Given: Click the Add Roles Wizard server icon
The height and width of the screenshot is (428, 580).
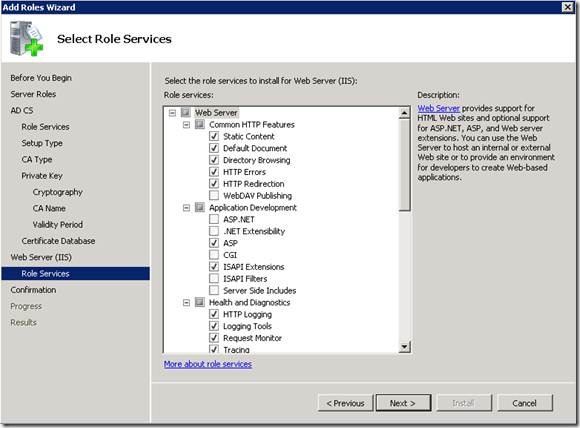Looking at the screenshot, I should [26, 39].
